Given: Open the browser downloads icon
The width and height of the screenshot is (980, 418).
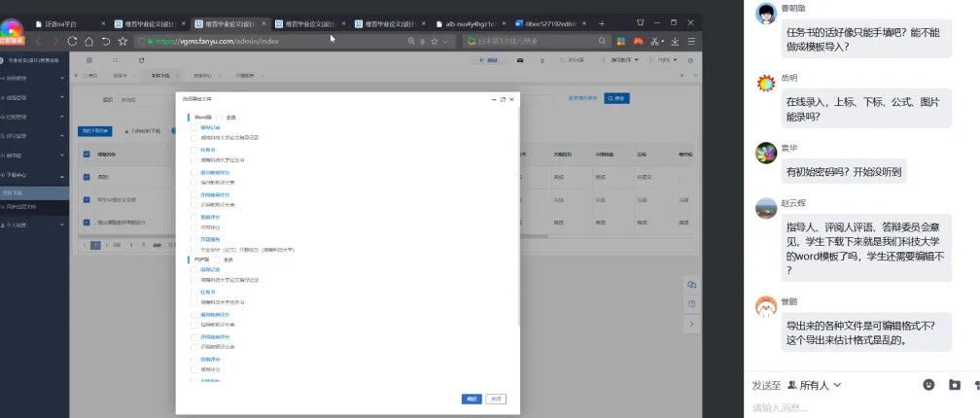Looking at the screenshot, I should 676,42.
